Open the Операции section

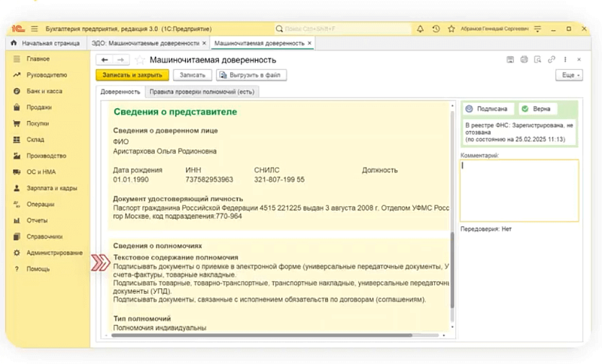(41, 204)
